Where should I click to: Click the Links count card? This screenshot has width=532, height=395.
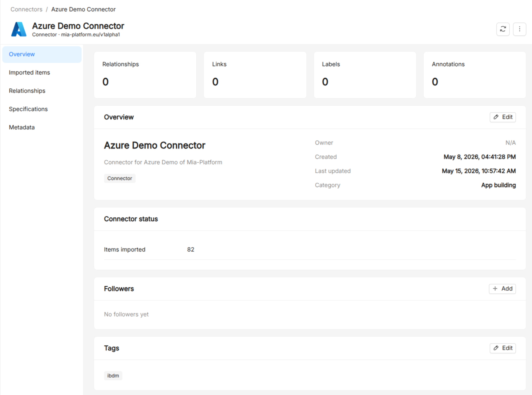click(x=255, y=75)
